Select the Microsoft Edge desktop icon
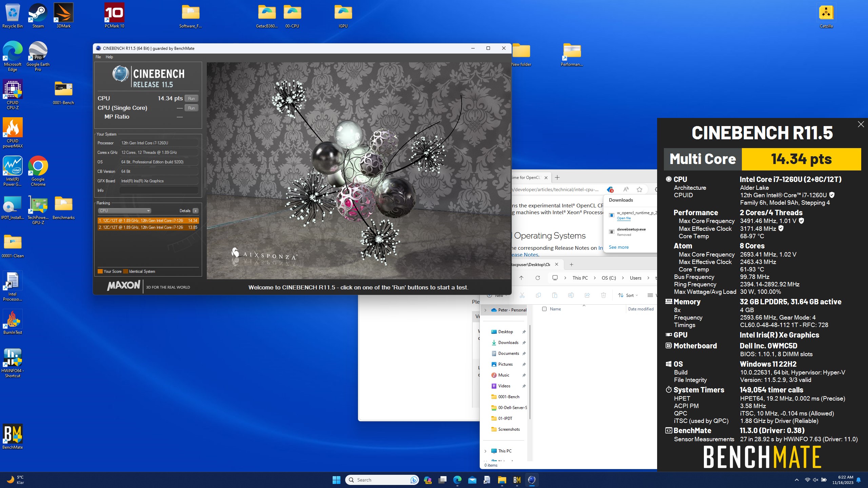This screenshot has width=868, height=488. pyautogui.click(x=13, y=57)
